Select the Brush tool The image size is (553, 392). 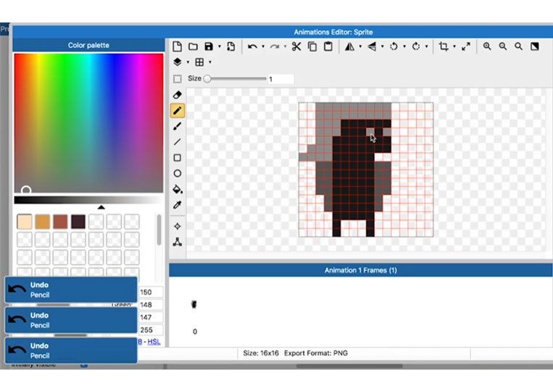(178, 126)
